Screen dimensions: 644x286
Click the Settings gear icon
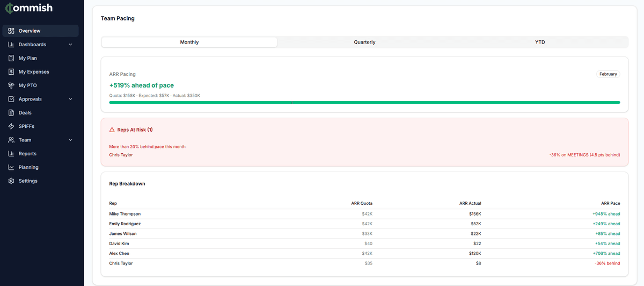(x=11, y=181)
